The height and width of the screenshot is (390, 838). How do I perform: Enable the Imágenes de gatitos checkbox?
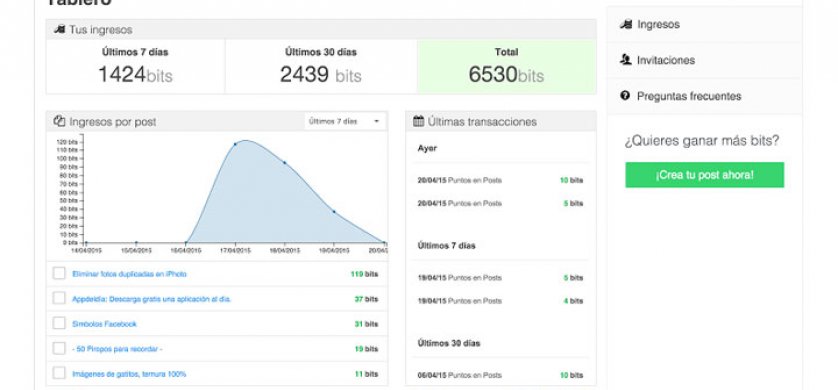pos(59,373)
